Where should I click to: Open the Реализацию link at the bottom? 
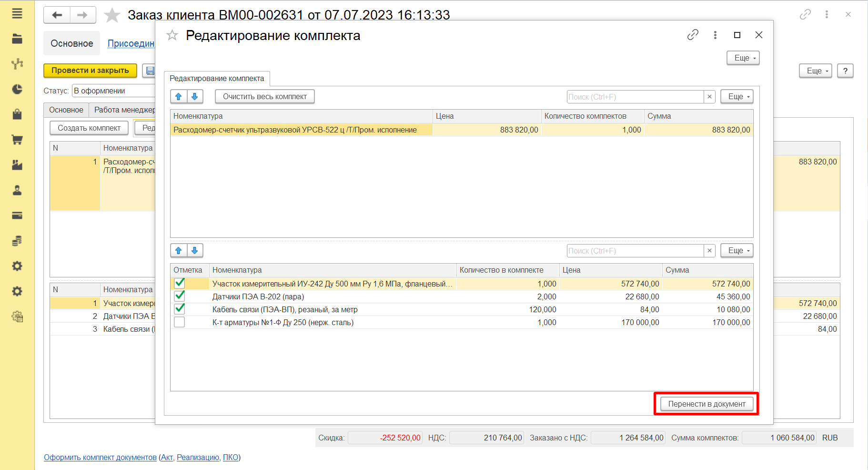[x=198, y=458]
